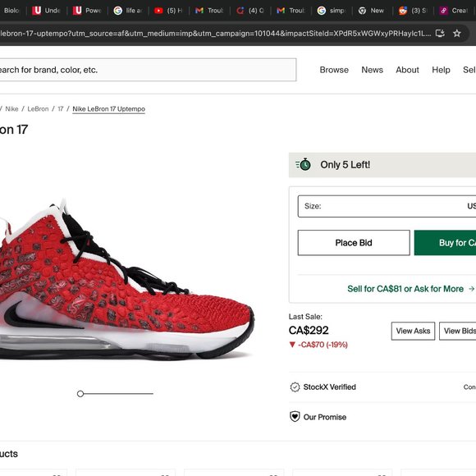The height and width of the screenshot is (476, 476).
Task: Click the LeBron breadcrumb link
Action: pos(38,108)
